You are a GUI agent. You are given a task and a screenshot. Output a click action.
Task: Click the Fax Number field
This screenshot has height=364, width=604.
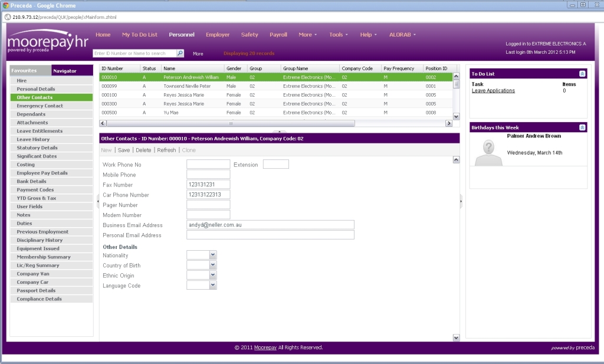click(x=208, y=185)
